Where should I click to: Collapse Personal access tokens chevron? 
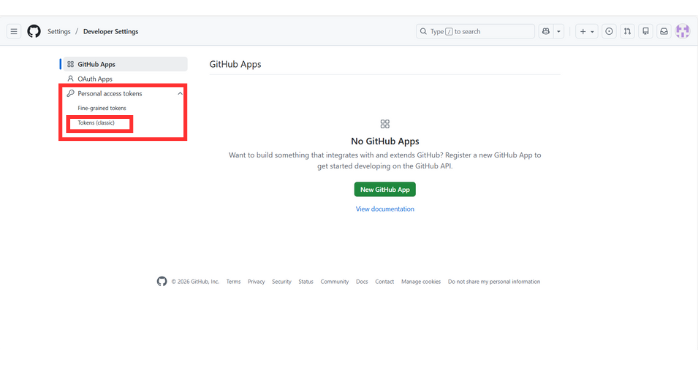click(x=180, y=93)
